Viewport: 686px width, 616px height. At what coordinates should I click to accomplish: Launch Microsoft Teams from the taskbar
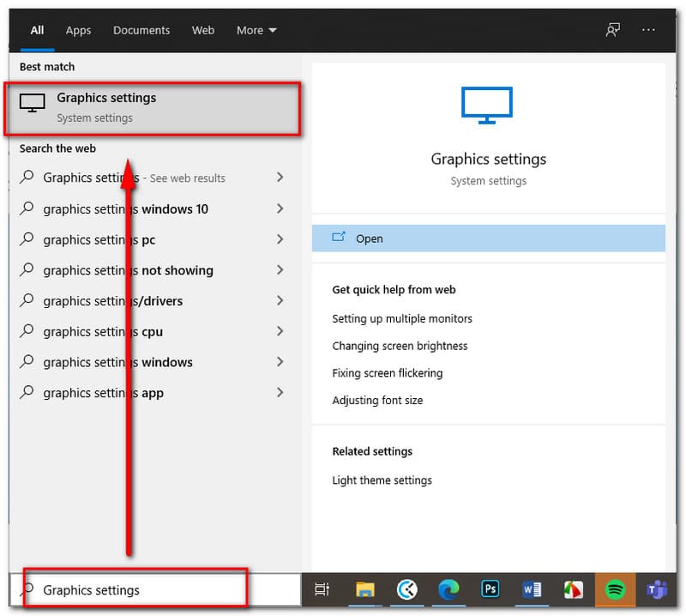(657, 589)
